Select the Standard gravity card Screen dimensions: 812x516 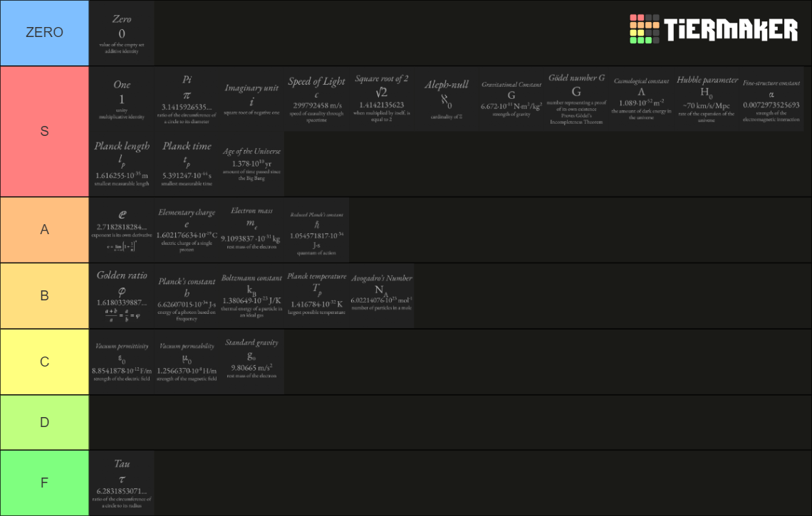[x=251, y=362]
